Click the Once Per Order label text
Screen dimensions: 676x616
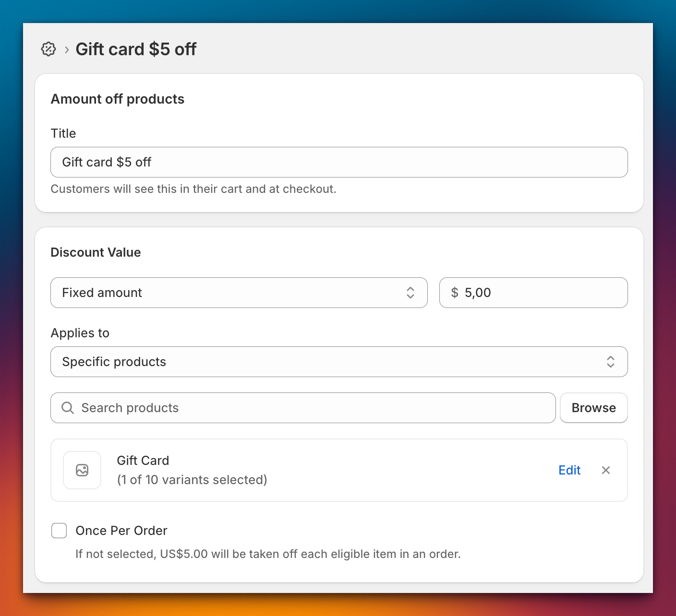pos(121,531)
